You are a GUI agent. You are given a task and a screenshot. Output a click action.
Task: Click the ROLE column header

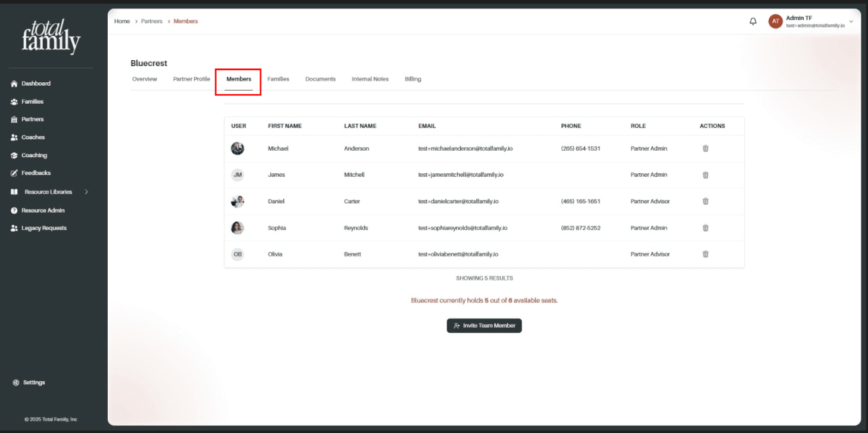[x=638, y=126]
